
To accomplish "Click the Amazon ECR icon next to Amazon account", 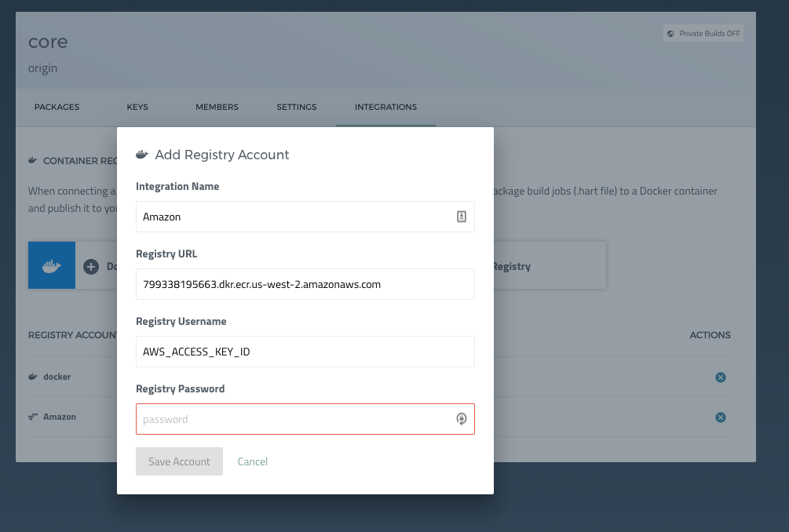I will [33, 416].
